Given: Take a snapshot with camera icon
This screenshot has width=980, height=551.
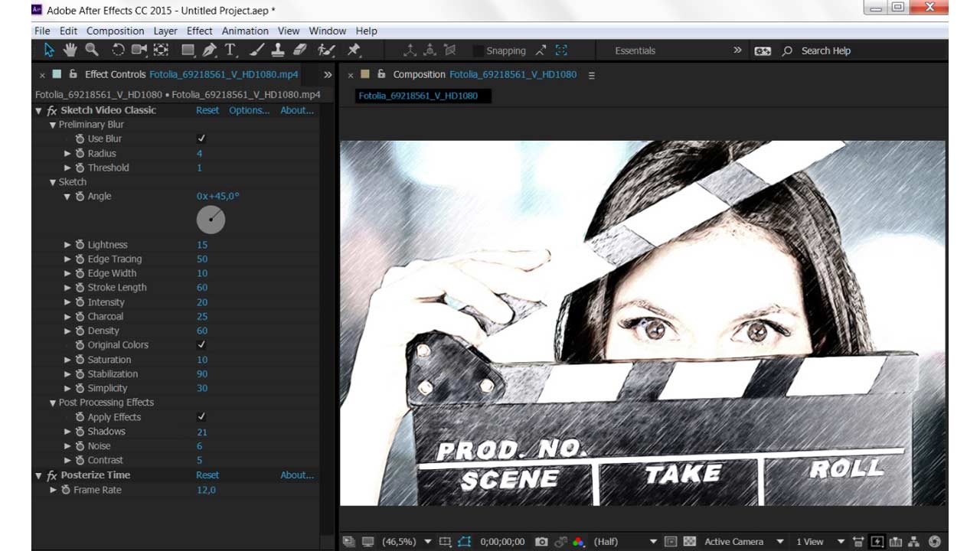Looking at the screenshot, I should (x=541, y=542).
